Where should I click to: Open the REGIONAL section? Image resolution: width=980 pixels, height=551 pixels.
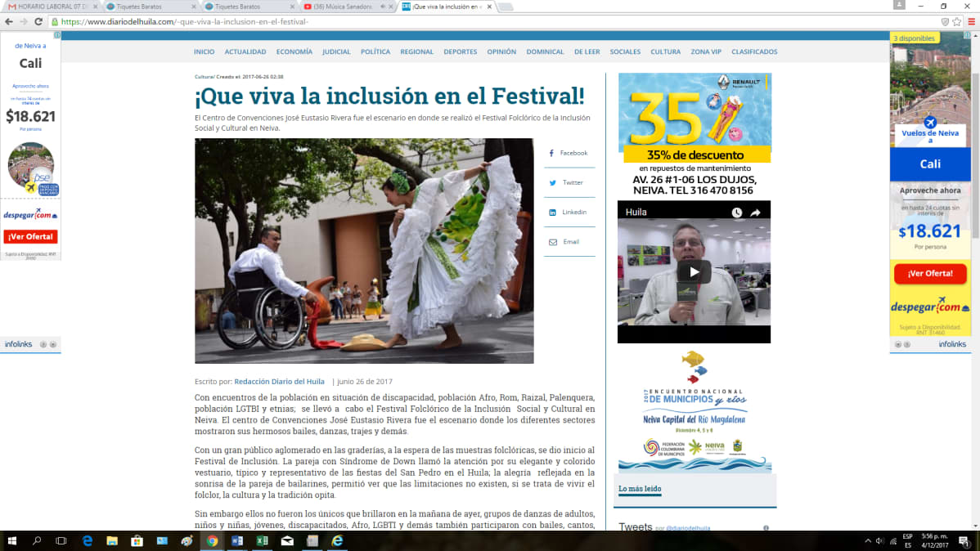click(416, 52)
